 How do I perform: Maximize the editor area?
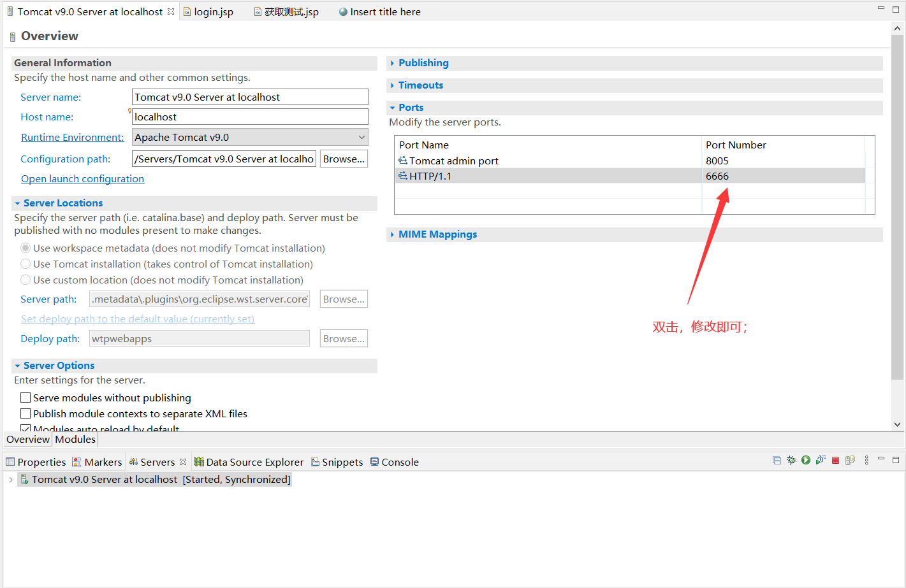[896, 8]
